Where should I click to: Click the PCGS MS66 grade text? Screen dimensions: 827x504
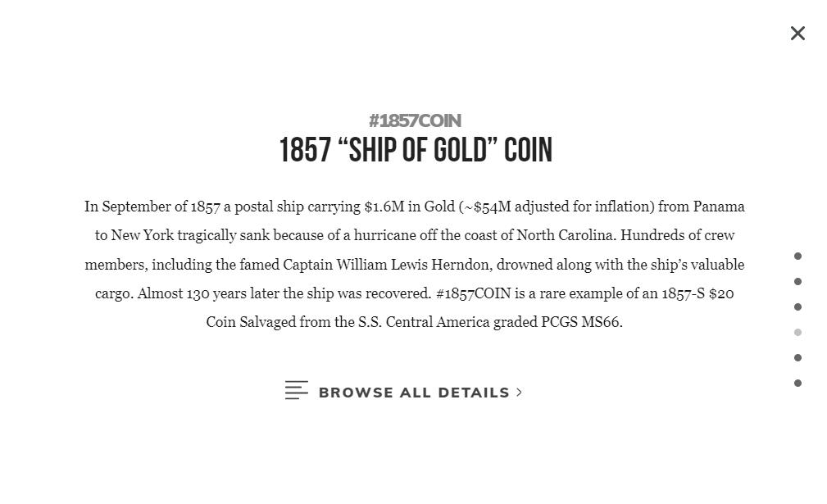[x=580, y=322]
